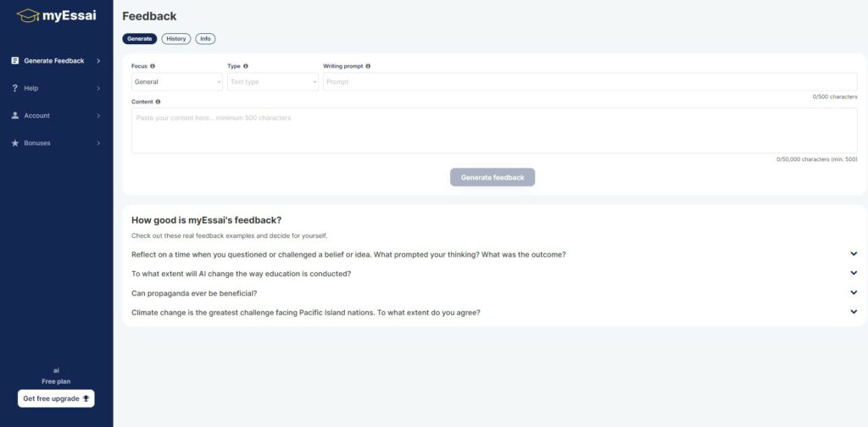
Task: Click info icon beside Writing prompt
Action: point(368,66)
